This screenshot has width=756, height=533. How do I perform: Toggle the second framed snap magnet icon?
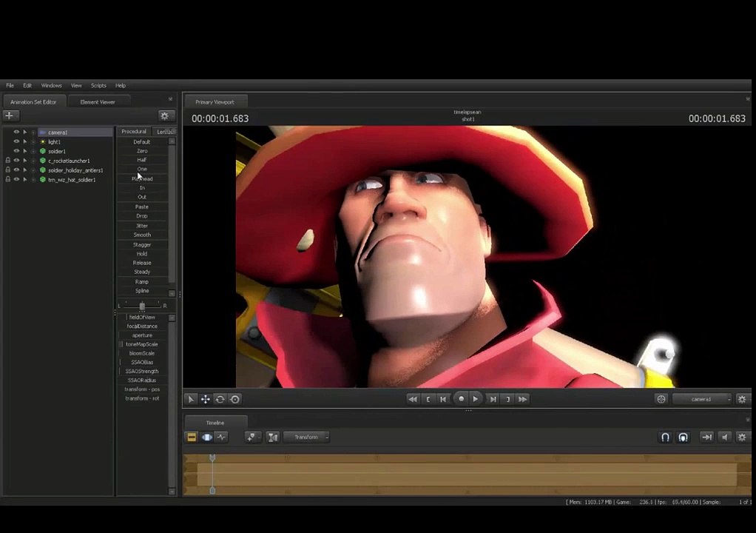(x=684, y=437)
